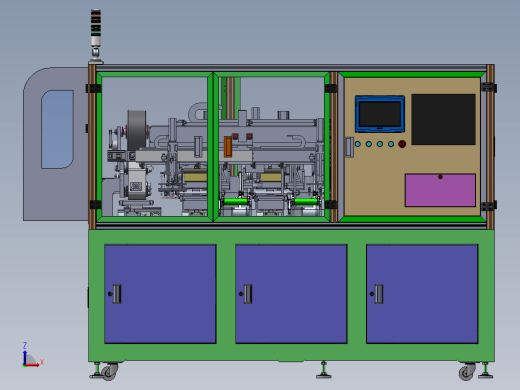Select the right bright green roller
The image size is (520, 390).
tap(306, 201)
